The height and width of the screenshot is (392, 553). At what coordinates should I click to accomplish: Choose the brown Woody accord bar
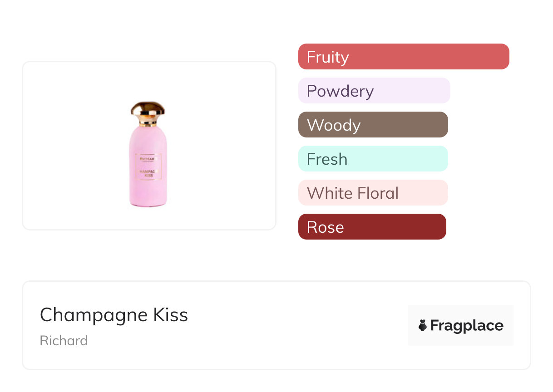click(x=373, y=125)
